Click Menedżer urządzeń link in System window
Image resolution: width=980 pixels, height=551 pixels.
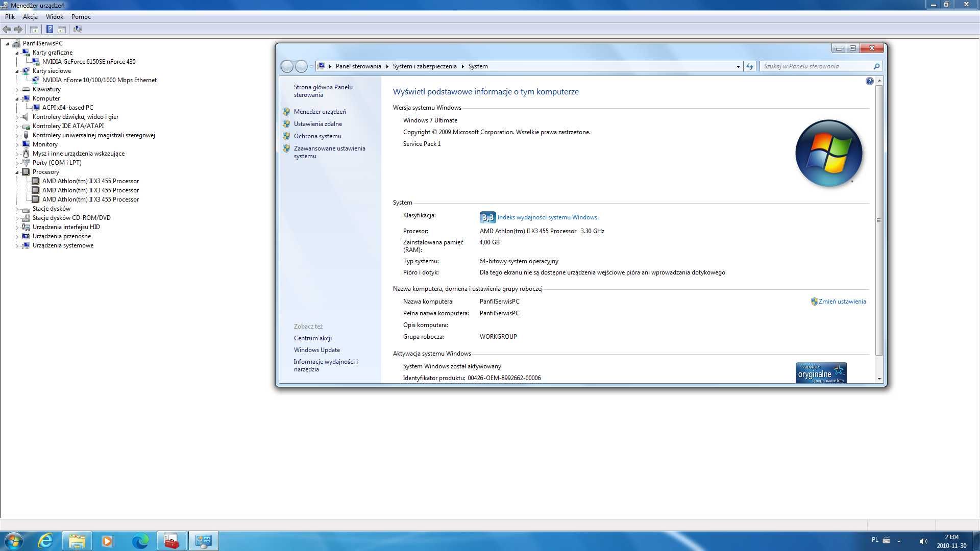[320, 112]
